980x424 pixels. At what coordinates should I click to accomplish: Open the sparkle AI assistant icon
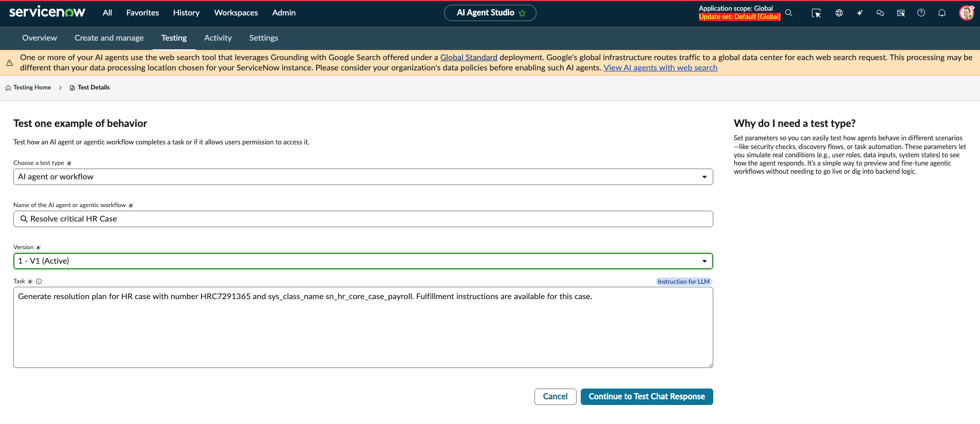point(860,13)
